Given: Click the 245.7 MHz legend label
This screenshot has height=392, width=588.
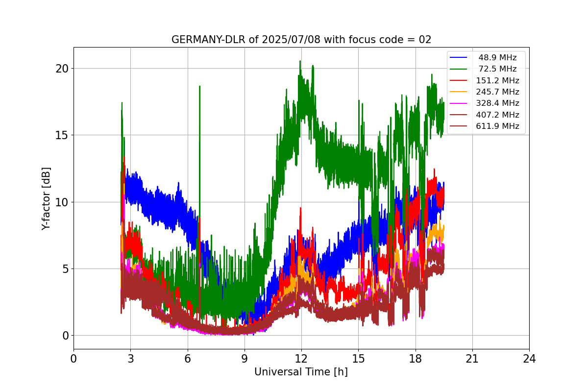Looking at the screenshot, I should click(x=497, y=92).
